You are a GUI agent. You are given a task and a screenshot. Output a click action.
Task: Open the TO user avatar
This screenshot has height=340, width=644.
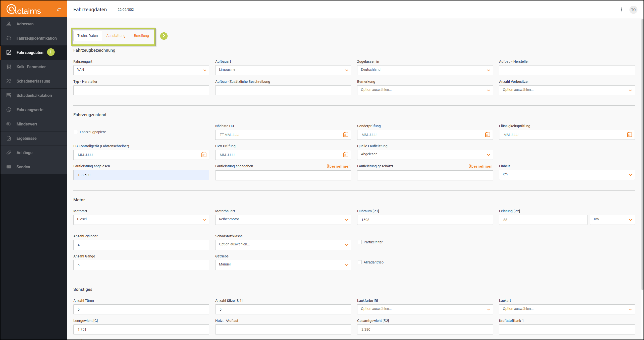(633, 10)
